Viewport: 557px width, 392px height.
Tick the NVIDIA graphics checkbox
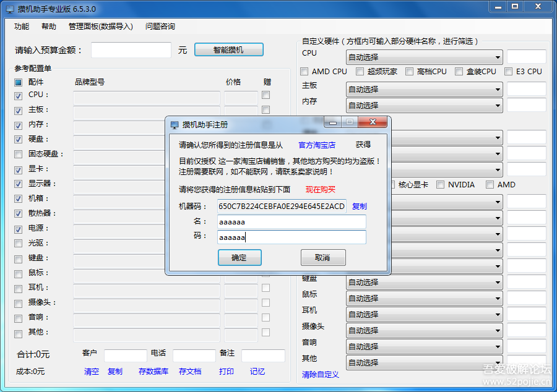[x=440, y=184]
